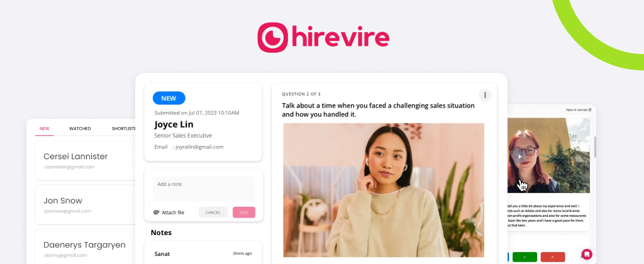Screen dimensions: 644x264
Task: Switch to the NEW candidates tab
Action: (45, 128)
